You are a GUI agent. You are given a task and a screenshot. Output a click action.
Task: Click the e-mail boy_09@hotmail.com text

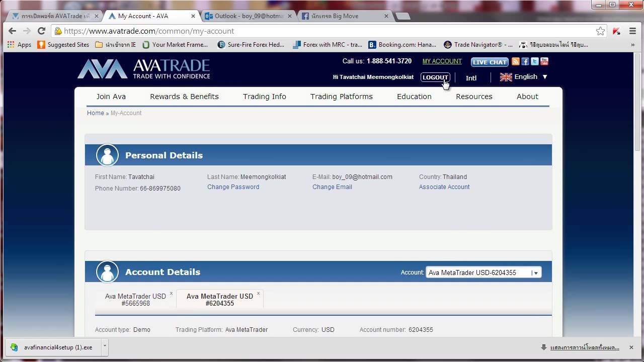click(x=362, y=177)
